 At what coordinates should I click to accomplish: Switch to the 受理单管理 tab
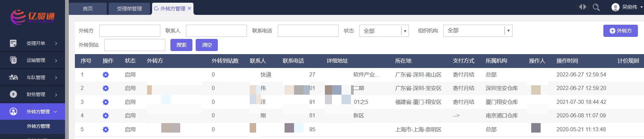tap(129, 9)
